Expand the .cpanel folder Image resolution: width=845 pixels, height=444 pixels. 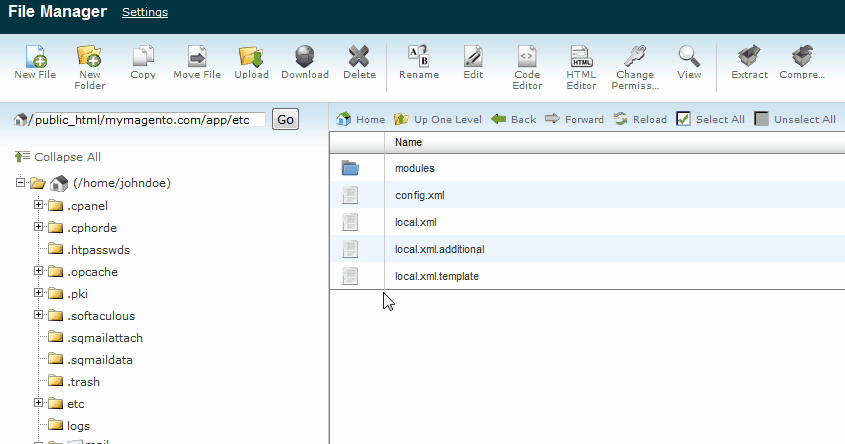coord(38,205)
